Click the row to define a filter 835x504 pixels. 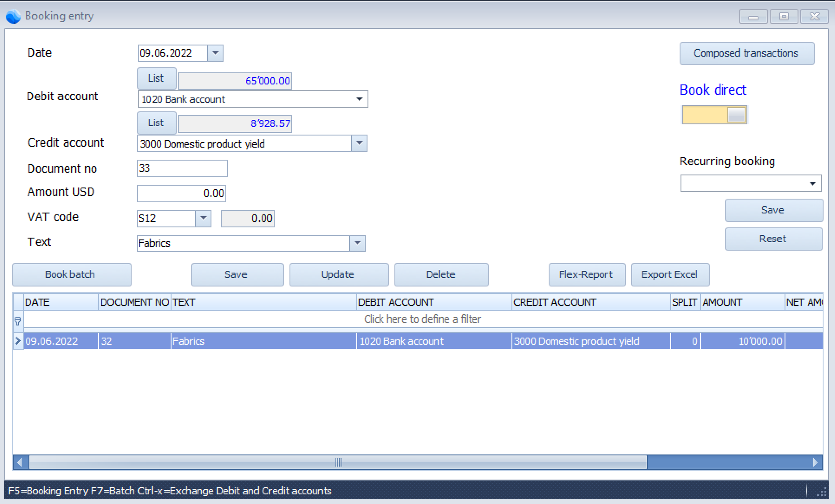422,319
